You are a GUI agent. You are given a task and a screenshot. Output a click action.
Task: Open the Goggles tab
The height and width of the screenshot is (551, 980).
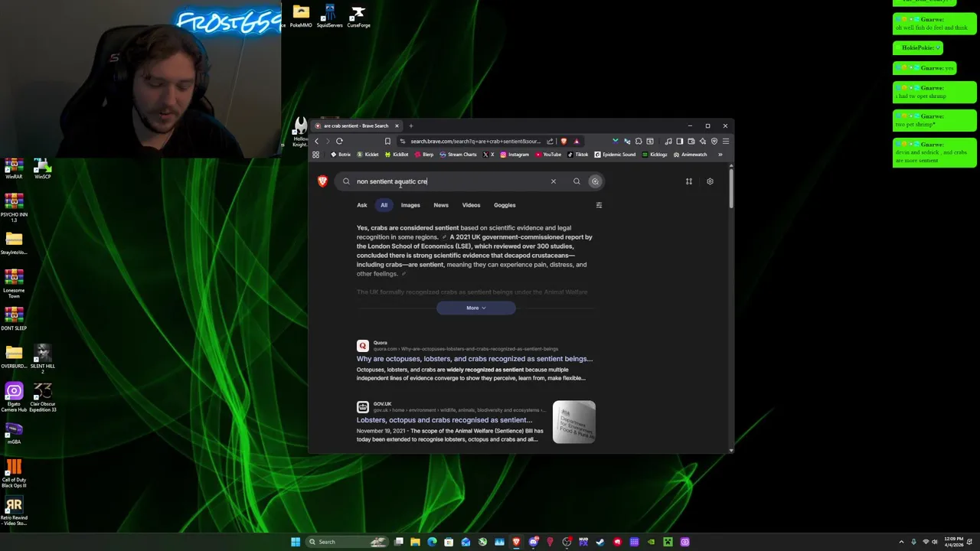[x=505, y=205]
